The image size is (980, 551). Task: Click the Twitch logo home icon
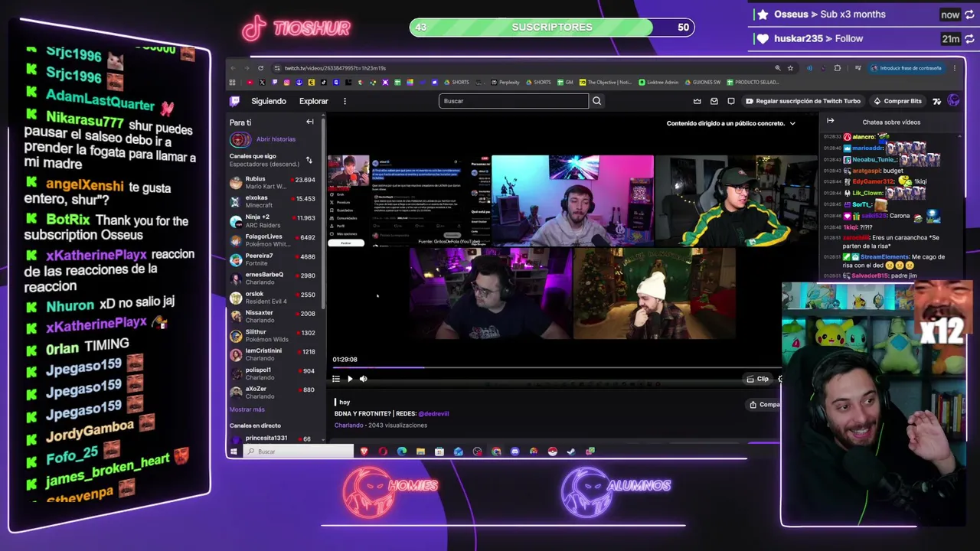[235, 101]
